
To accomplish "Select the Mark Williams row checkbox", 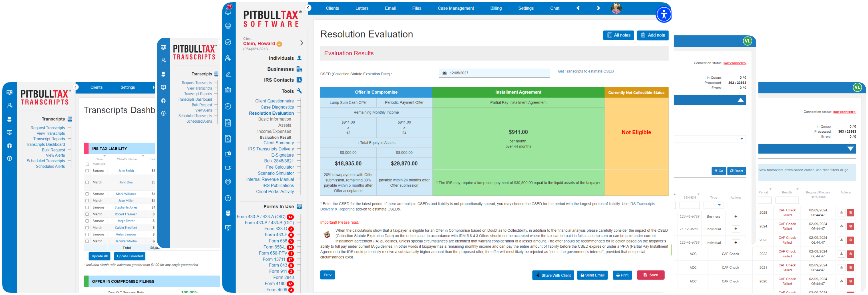I will click(x=87, y=194).
